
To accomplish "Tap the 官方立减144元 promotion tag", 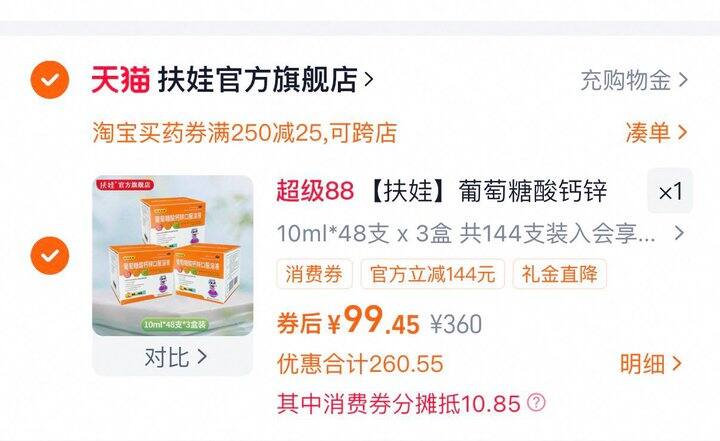I will 433,274.
